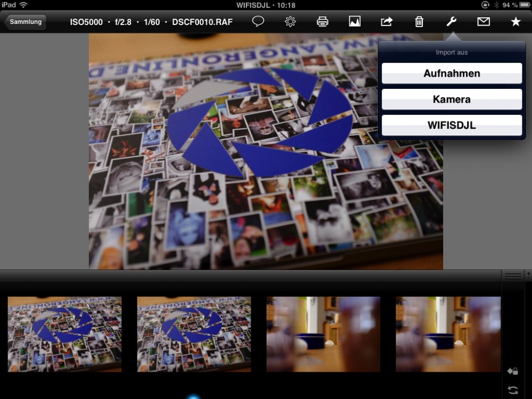
Task: Open third thumbnail showing blurry table scene
Action: (x=323, y=334)
